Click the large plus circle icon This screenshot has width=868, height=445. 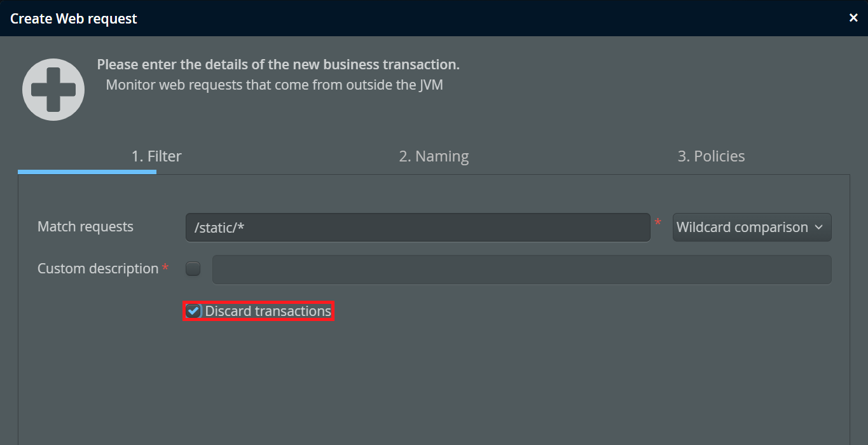tap(53, 90)
